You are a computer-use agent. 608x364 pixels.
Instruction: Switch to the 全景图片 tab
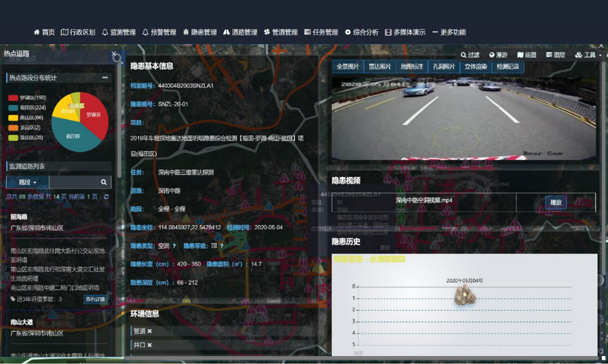pos(348,66)
